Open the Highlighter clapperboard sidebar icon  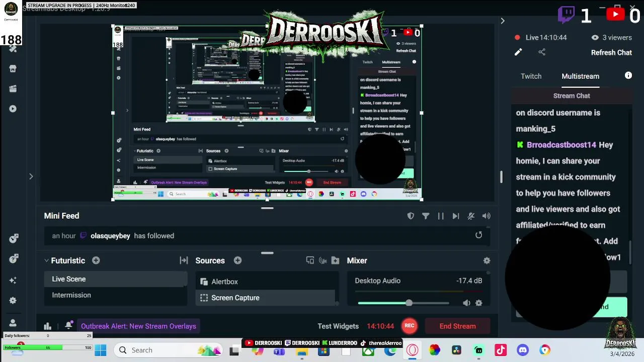click(13, 89)
